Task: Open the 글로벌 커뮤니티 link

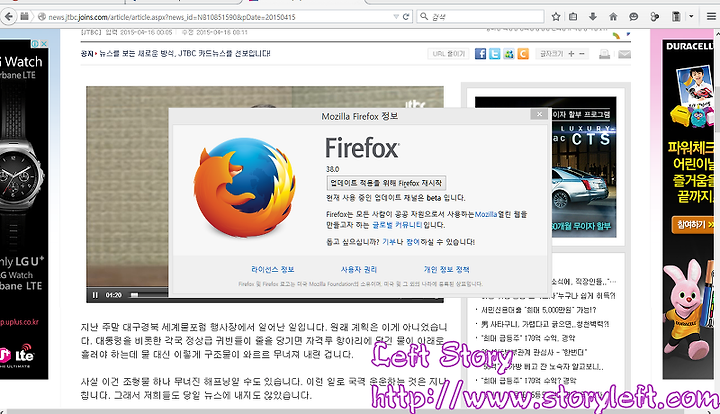Action: pos(397,225)
